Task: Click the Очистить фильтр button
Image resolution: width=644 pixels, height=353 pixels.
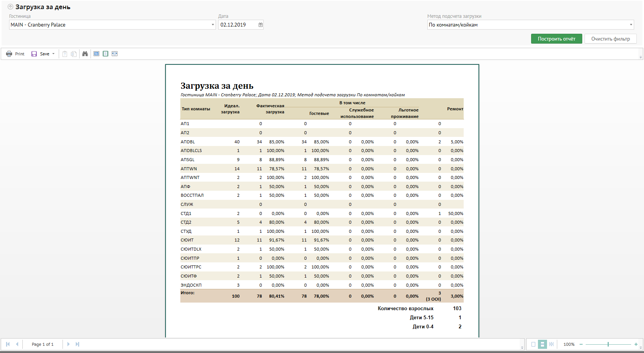Action: [x=610, y=39]
